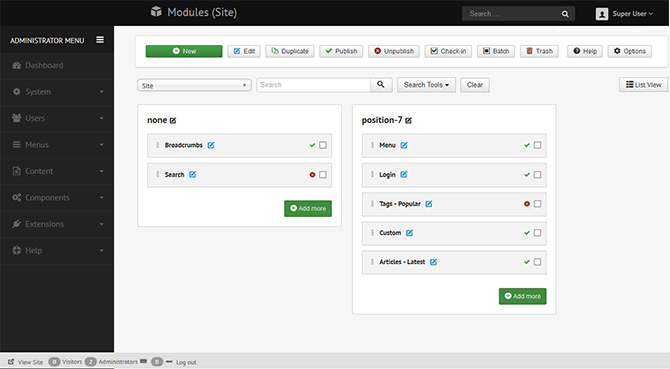Image resolution: width=670 pixels, height=369 pixels.
Task: Tick the Menu module checkbox
Action: [538, 145]
